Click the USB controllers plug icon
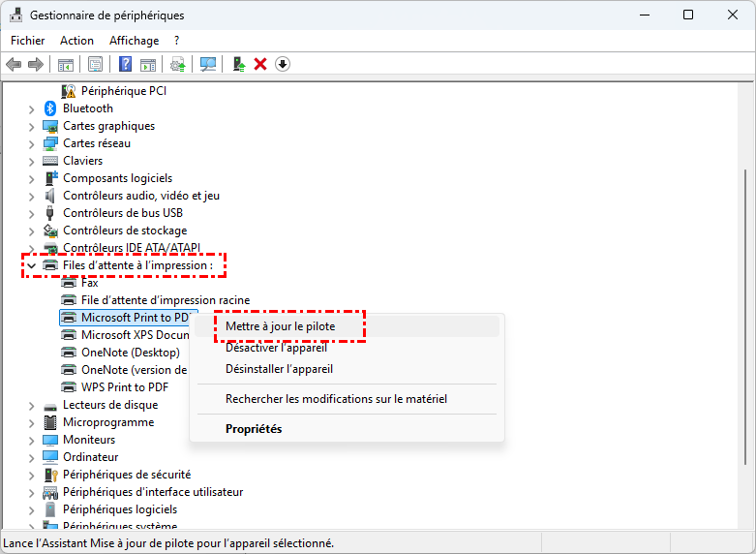Screen dimensions: 756x554 [x=49, y=213]
